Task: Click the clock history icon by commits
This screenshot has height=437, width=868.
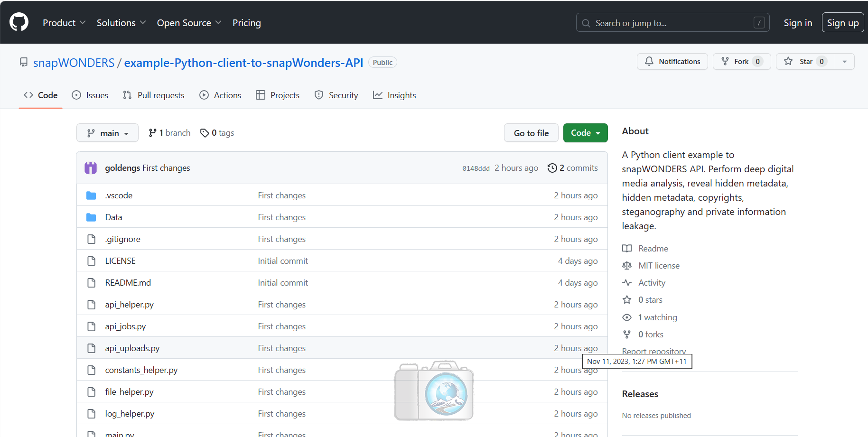Action: pyautogui.click(x=552, y=168)
